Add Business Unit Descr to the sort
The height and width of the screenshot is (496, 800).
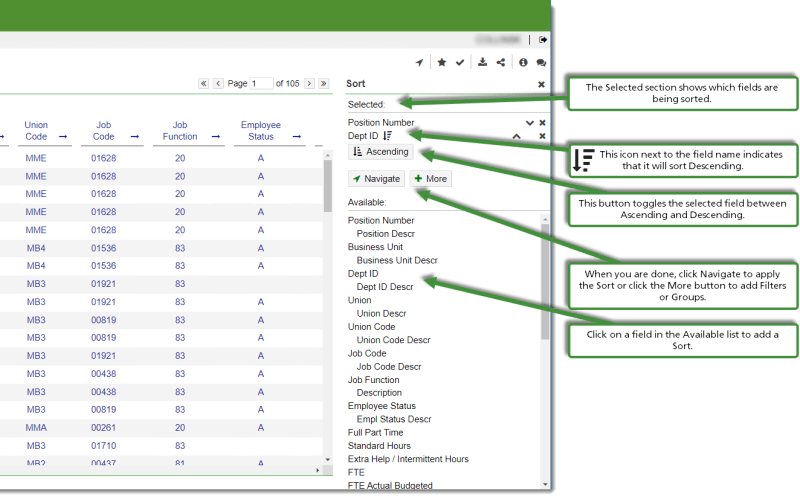397,260
